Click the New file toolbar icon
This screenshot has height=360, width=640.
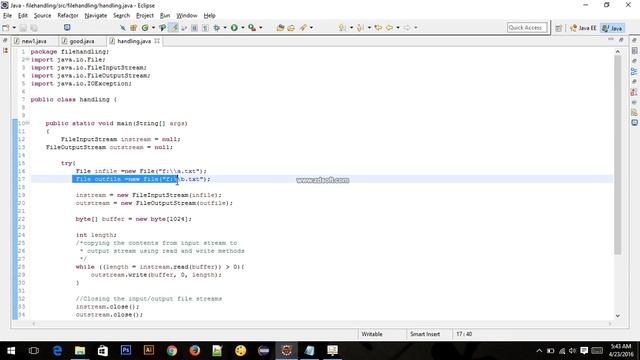click(x=6, y=28)
